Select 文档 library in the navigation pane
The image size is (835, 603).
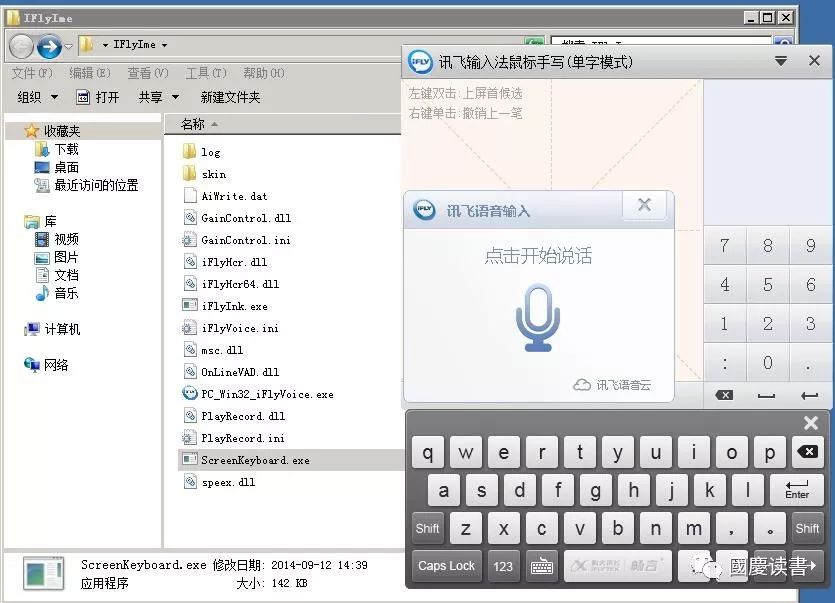click(66, 275)
